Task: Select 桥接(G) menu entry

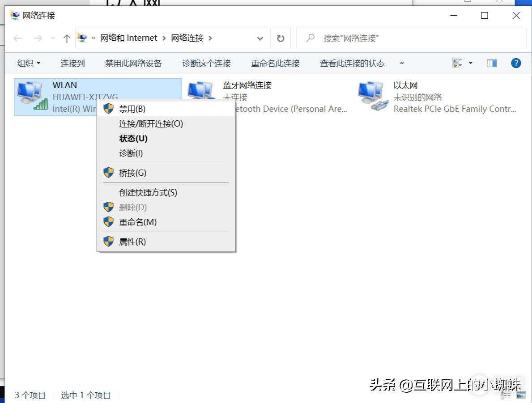Action: [x=166, y=173]
